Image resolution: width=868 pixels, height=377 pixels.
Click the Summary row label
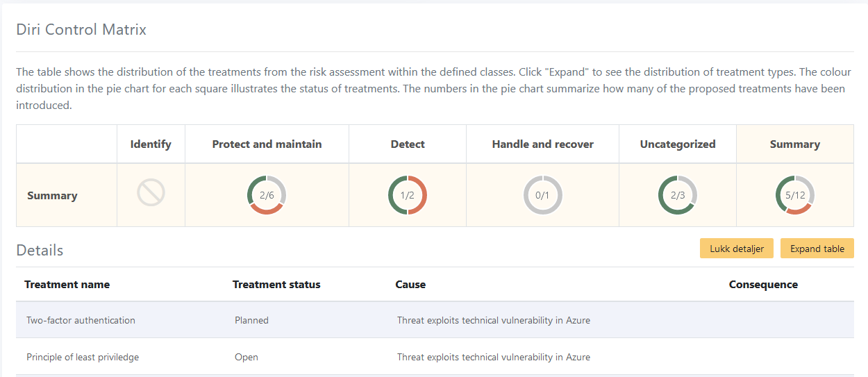click(x=52, y=196)
